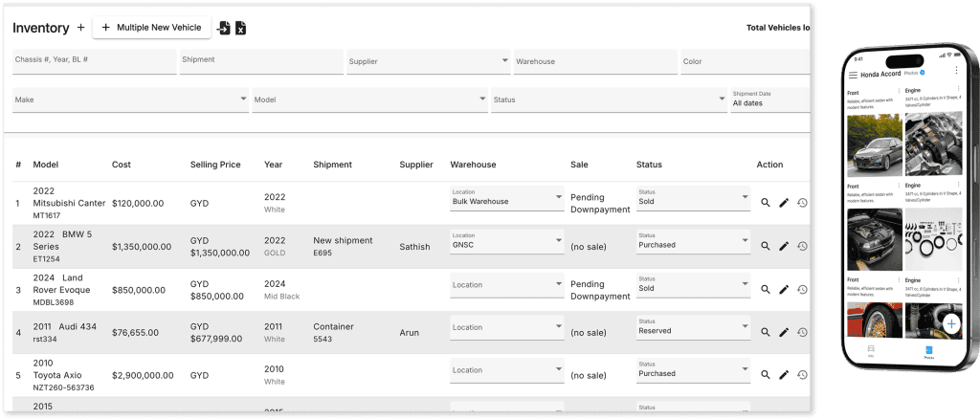980x420 pixels.
Task: Open Purchased status dropdown for BMW 5 Series
Action: point(693,242)
